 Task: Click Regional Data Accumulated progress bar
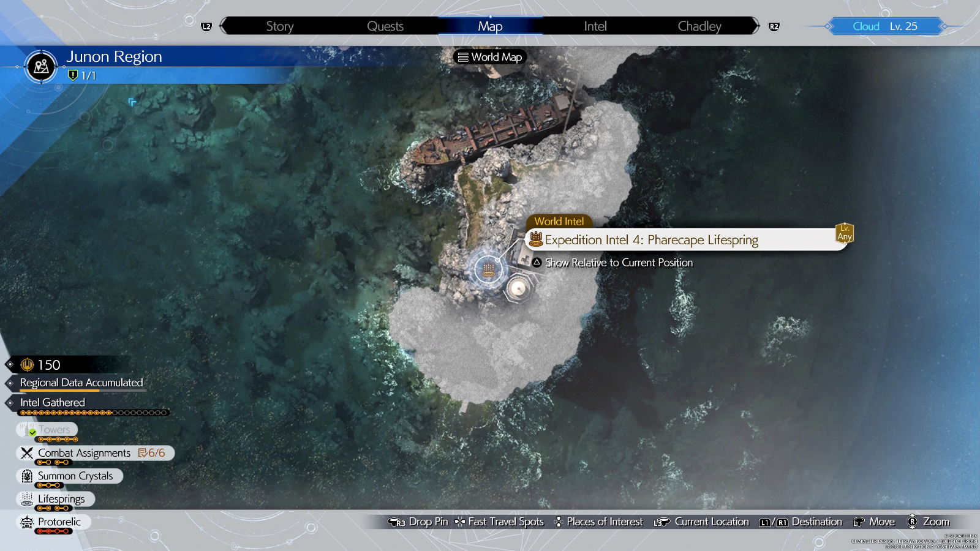click(83, 390)
